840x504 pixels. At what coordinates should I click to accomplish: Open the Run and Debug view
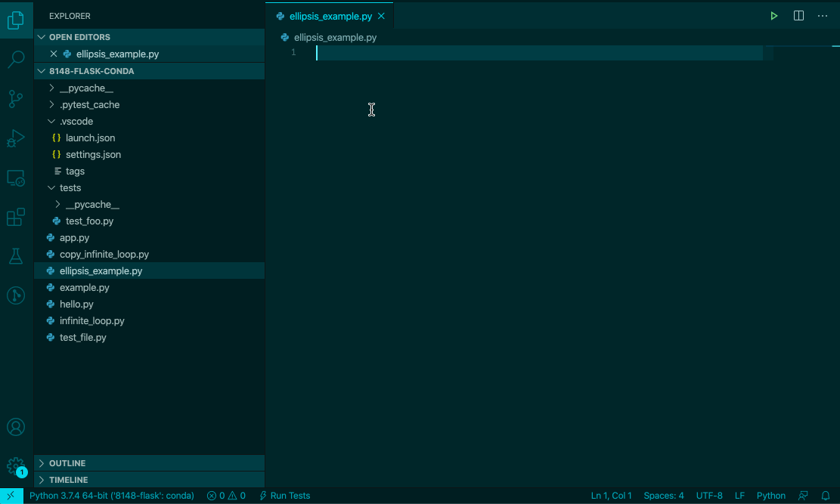coord(16,138)
